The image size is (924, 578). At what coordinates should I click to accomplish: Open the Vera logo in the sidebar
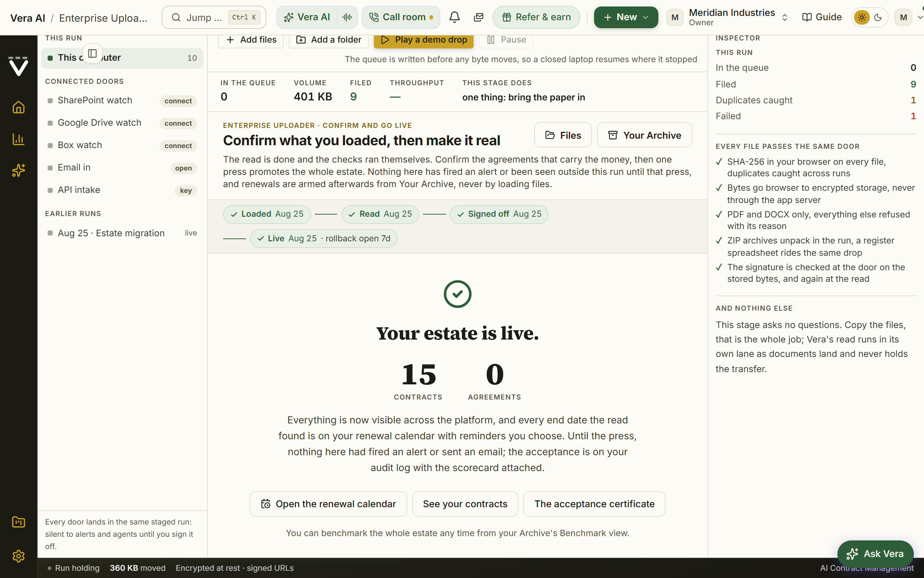click(18, 66)
